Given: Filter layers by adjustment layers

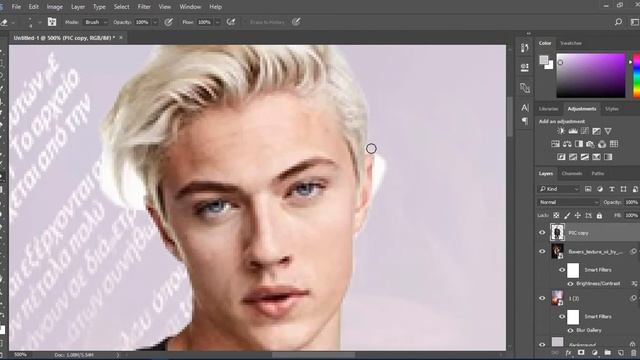Looking at the screenshot, I should 600,189.
